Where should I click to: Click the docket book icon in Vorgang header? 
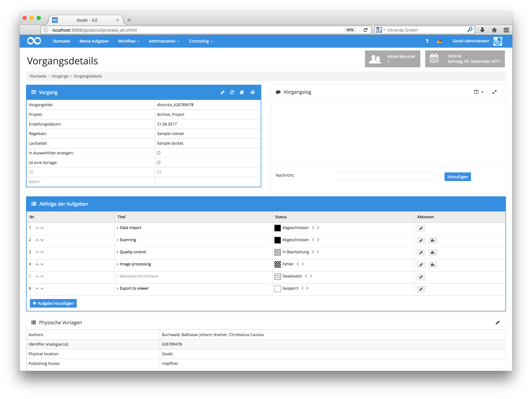(242, 92)
